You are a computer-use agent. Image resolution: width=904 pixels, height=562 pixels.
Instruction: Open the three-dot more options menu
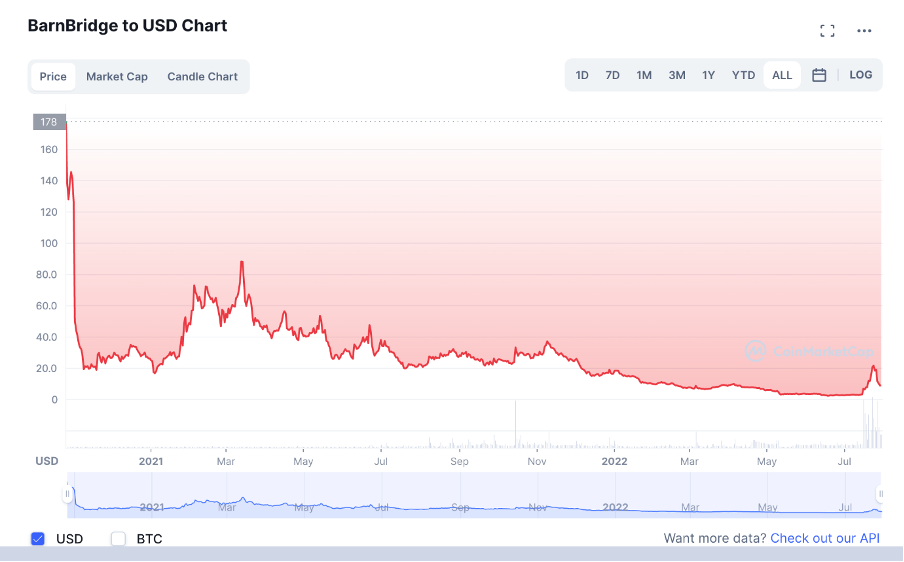(864, 31)
